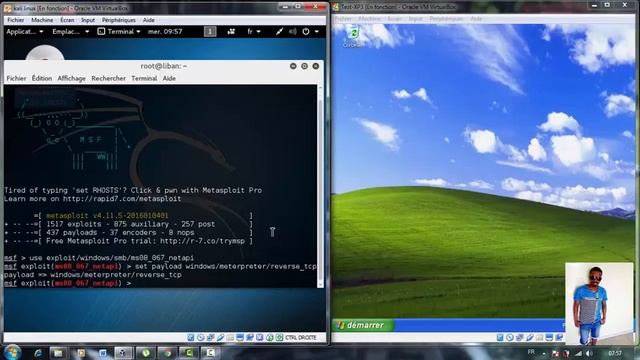Open Chrome from the Windows taskbar
The image size is (640, 360).
[167, 353]
